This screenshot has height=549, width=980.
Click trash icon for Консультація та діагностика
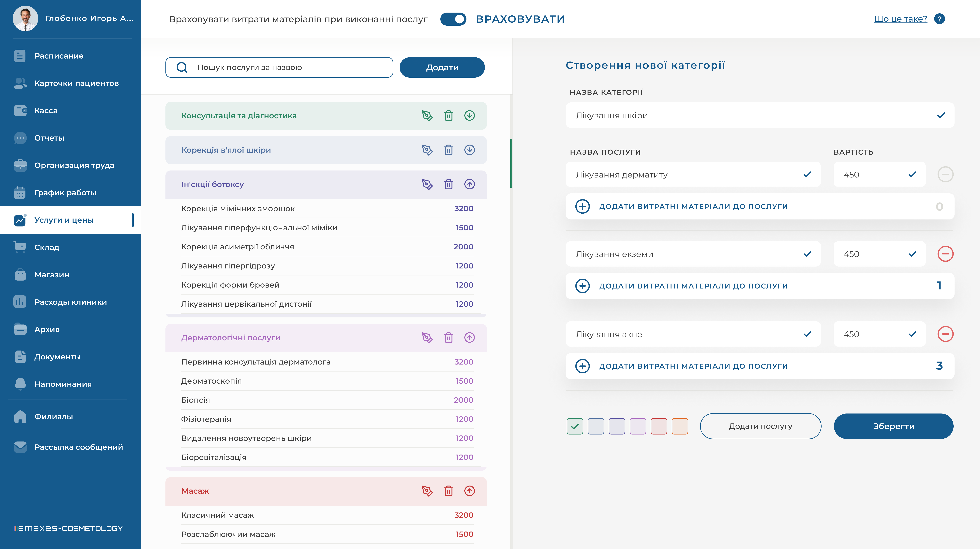(448, 116)
